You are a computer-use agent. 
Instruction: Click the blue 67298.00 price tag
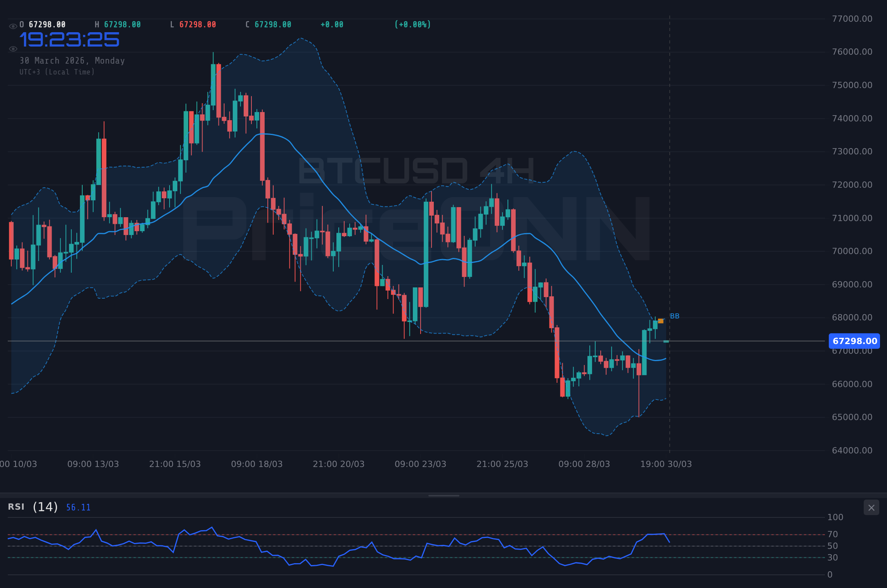pyautogui.click(x=854, y=341)
